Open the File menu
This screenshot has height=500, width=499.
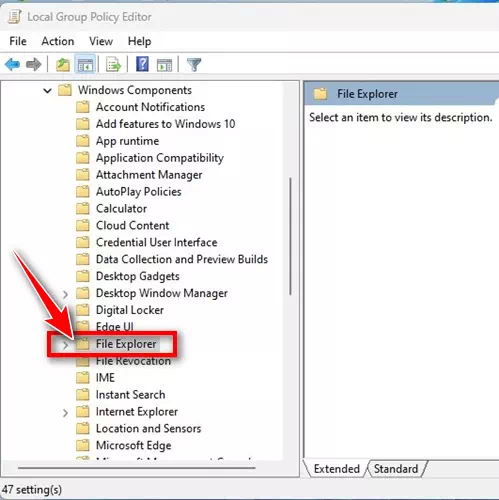click(18, 41)
